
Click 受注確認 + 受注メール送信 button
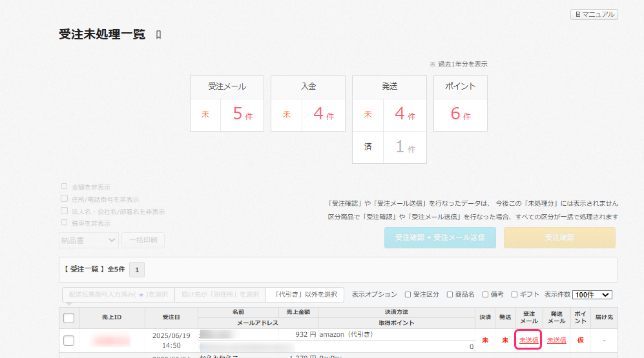440,237
